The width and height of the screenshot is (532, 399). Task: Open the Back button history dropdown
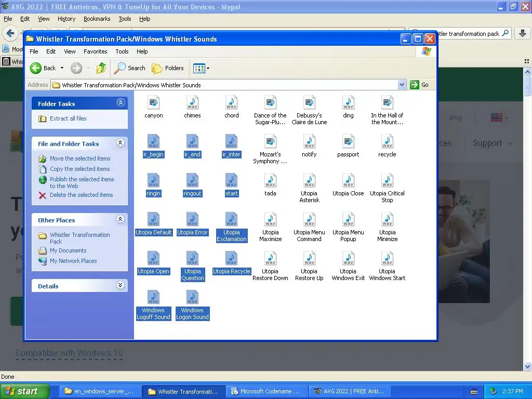[62, 68]
